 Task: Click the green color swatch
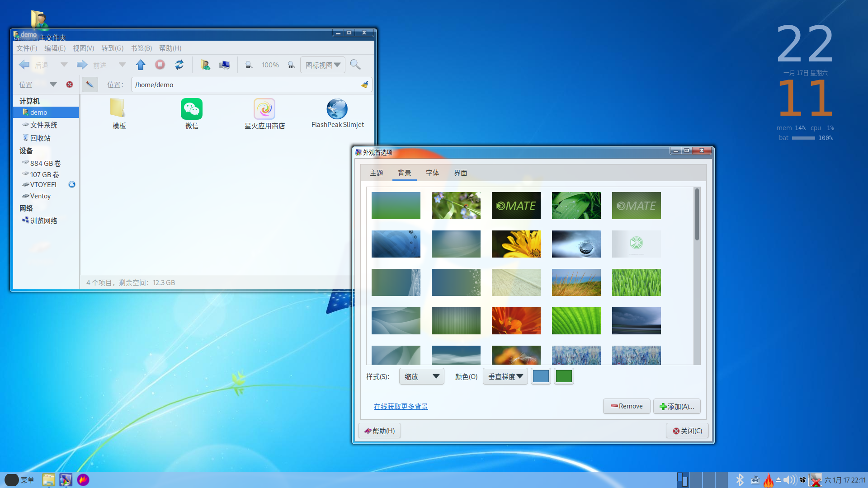564,376
